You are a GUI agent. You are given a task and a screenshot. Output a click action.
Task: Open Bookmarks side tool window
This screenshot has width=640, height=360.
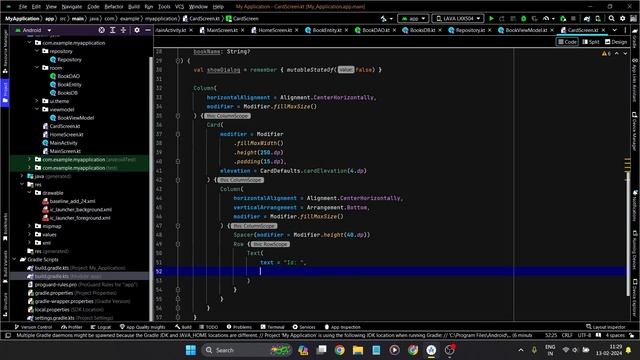pos(5,227)
